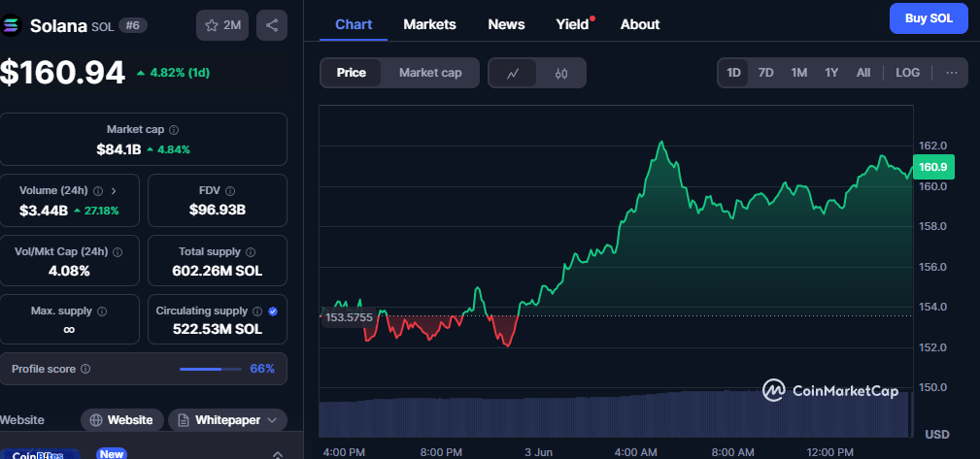The width and height of the screenshot is (980, 459).
Task: Select the candlestick chart icon
Action: [x=561, y=73]
